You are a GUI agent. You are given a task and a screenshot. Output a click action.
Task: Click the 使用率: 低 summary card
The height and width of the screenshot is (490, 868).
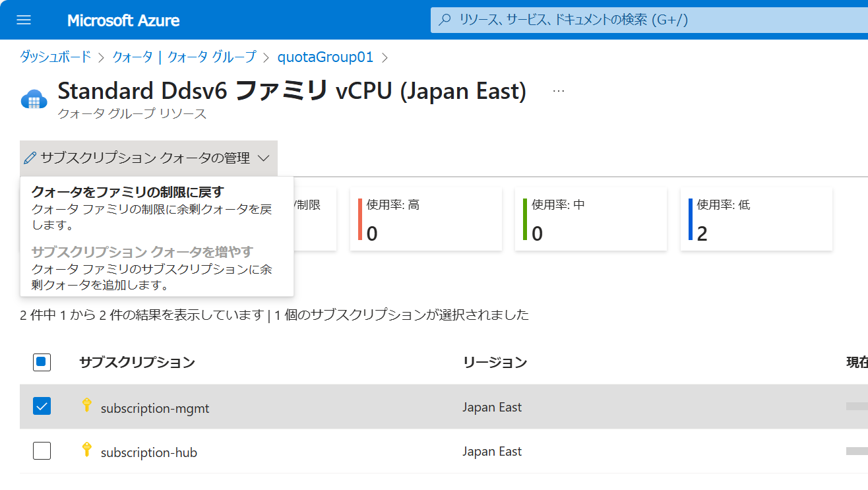click(757, 219)
